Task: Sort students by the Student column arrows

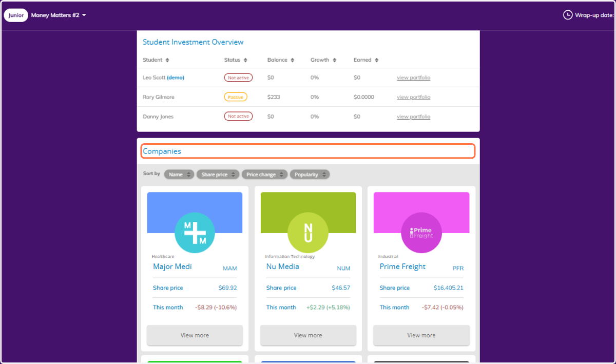Action: (x=167, y=60)
